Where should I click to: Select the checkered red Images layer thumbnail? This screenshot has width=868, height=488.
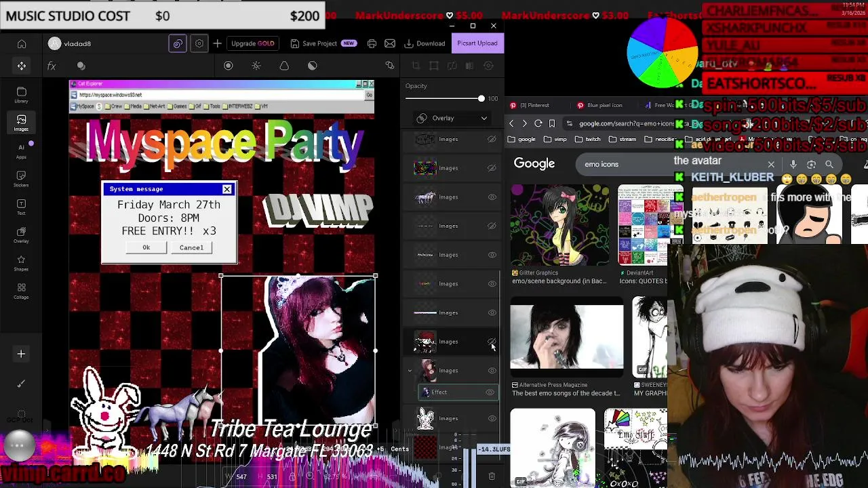425,447
